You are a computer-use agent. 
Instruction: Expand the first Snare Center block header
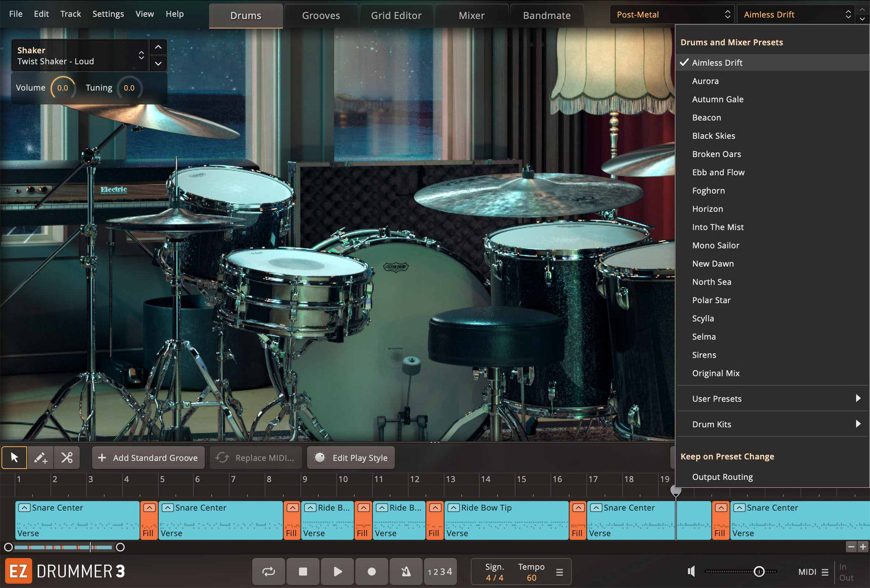click(x=24, y=508)
